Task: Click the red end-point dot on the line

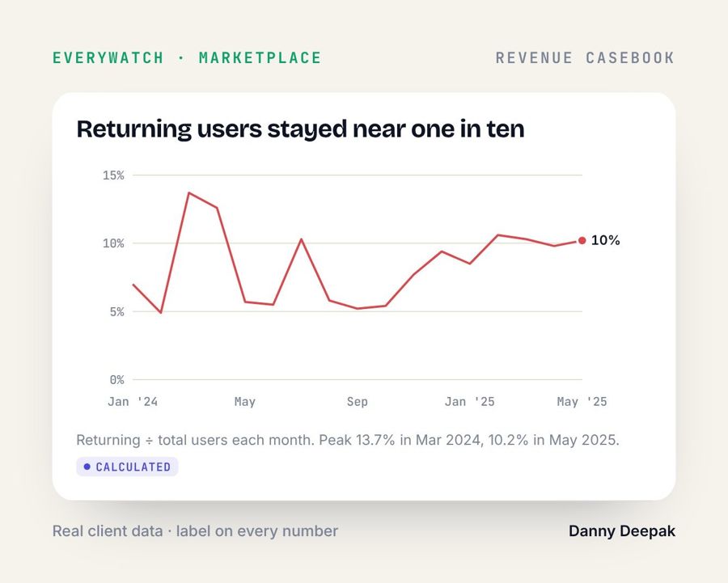Action: (582, 240)
